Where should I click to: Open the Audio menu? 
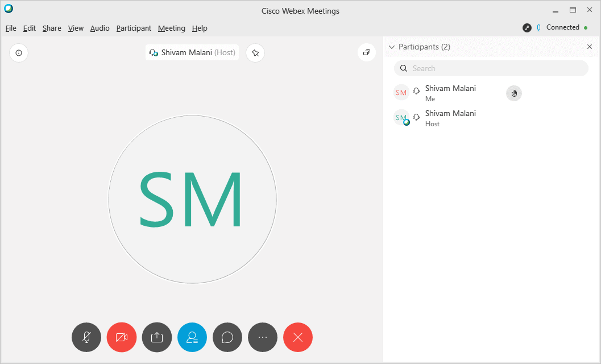[x=100, y=28]
